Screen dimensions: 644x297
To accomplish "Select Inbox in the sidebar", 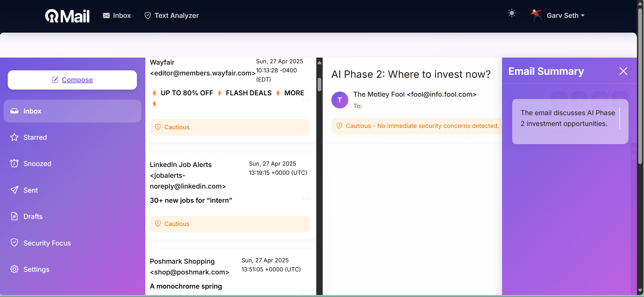I will [72, 111].
